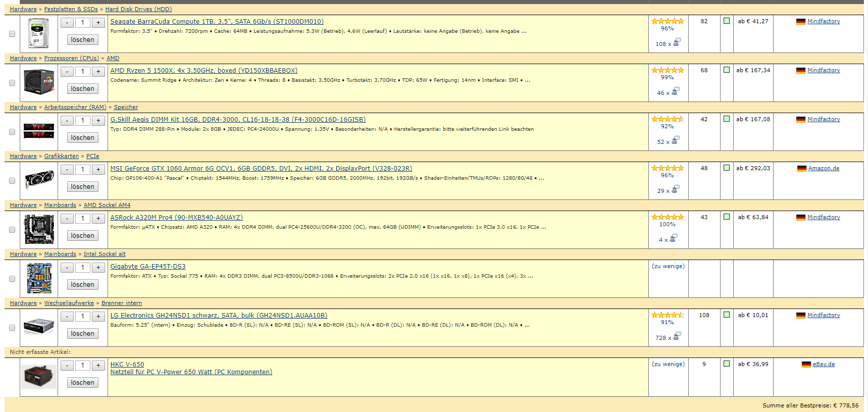
Task: Select the G.Skill Aegis row checkbox
Action: click(12, 132)
